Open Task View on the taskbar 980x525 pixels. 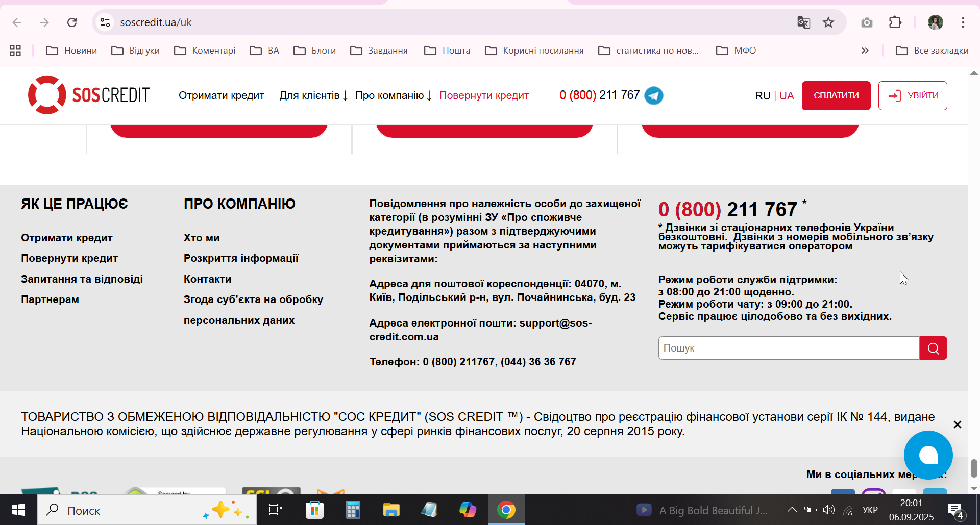tap(276, 510)
